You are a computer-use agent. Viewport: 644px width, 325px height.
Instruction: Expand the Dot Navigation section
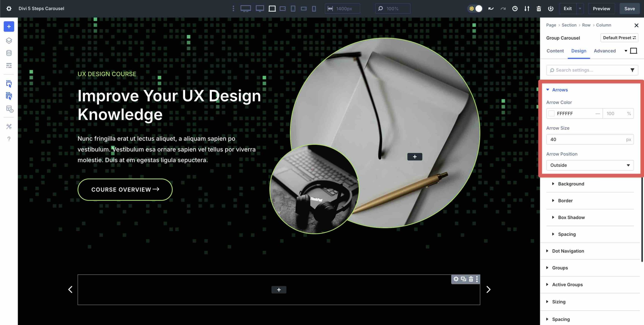[x=568, y=251]
